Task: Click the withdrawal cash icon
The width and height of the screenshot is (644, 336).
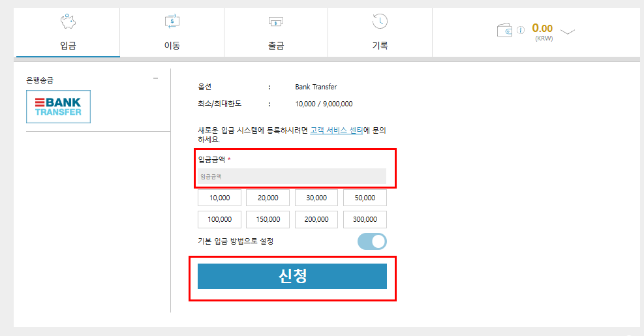Action: 275,22
